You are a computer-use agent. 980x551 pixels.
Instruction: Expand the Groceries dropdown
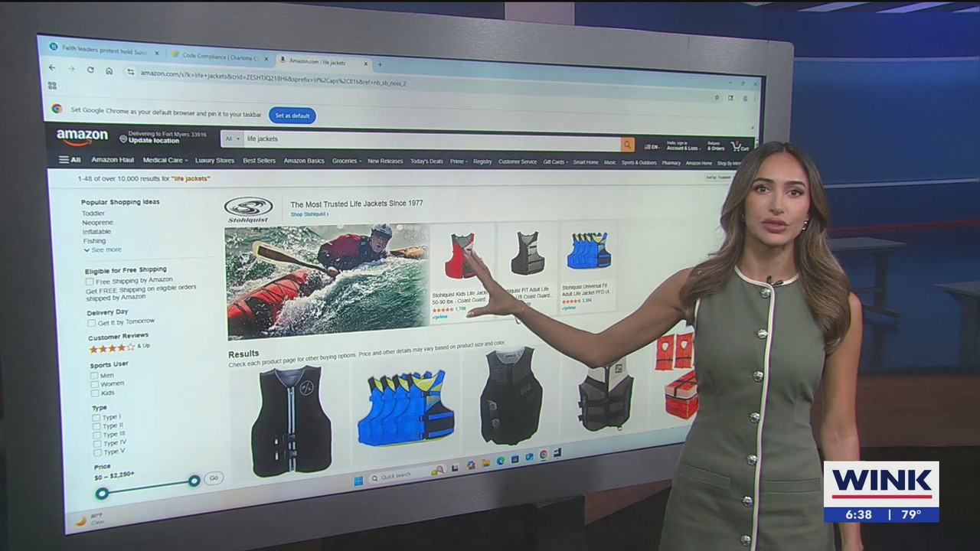pos(346,161)
